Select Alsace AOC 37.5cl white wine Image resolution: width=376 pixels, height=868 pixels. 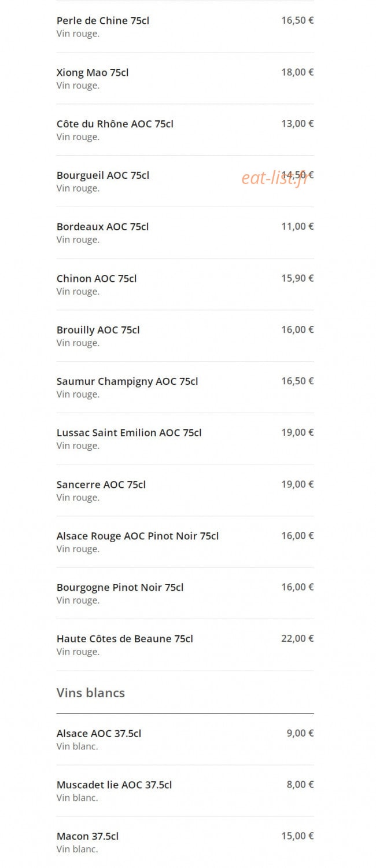pos(185,740)
